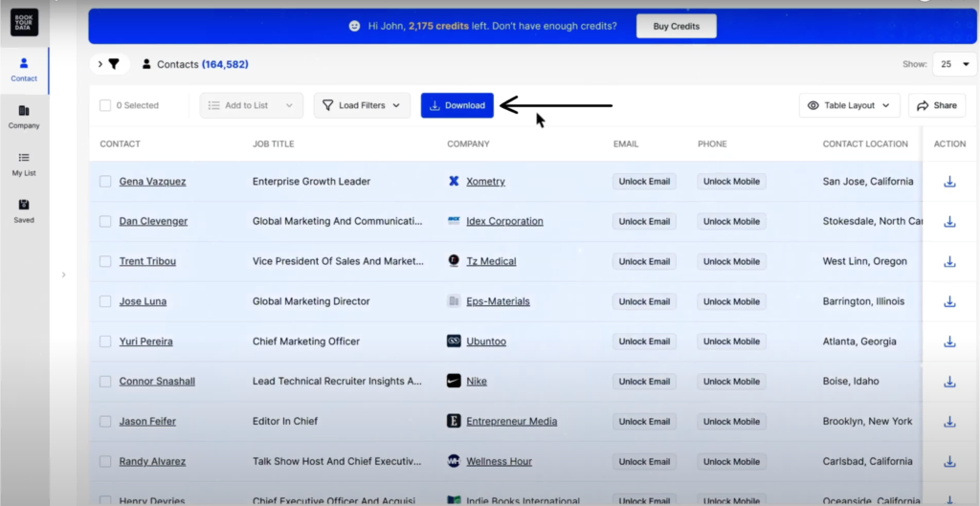
Task: Click the Xometry company logo icon
Action: tap(454, 182)
